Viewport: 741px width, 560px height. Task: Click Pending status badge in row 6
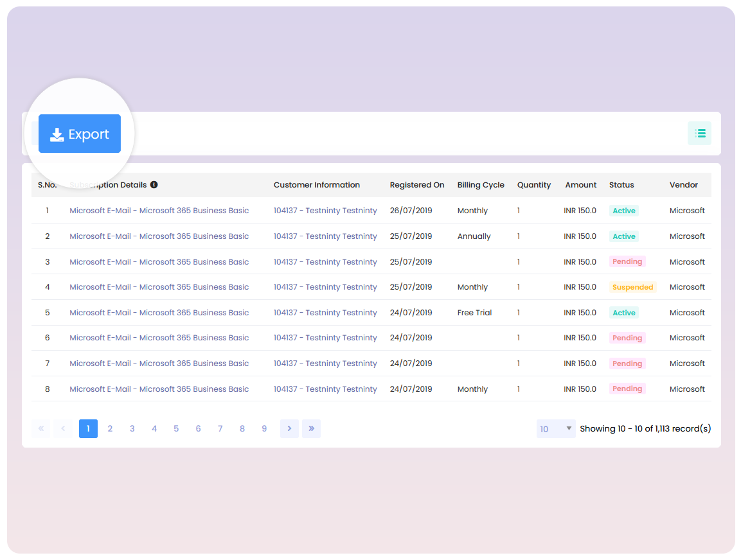pos(627,338)
